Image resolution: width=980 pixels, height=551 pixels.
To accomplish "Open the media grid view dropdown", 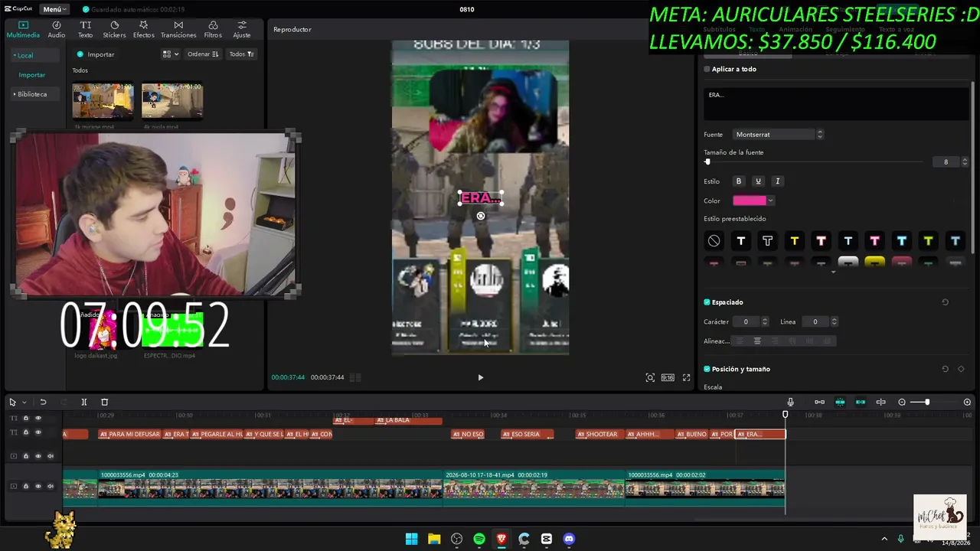I will click(x=171, y=54).
